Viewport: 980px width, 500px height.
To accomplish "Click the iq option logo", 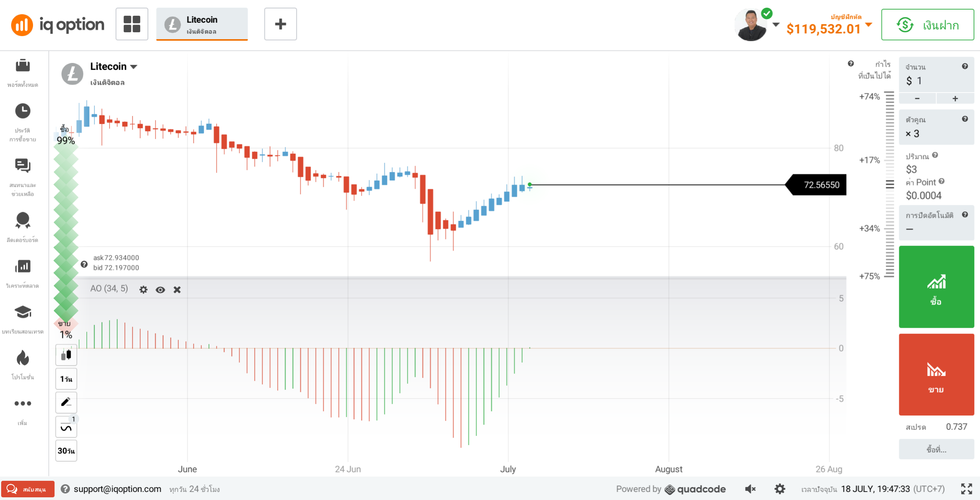I will point(58,25).
